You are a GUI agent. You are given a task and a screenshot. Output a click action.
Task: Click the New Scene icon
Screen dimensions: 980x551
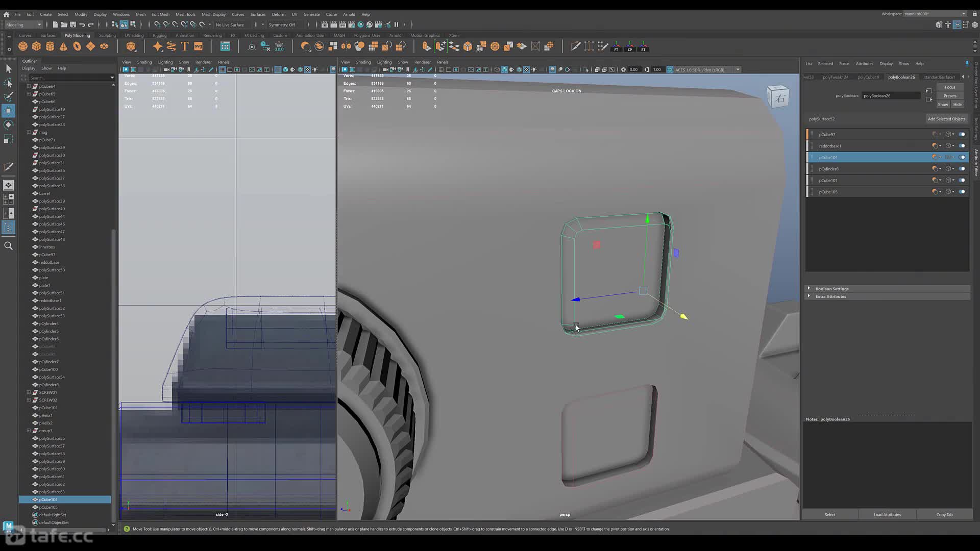(x=55, y=24)
